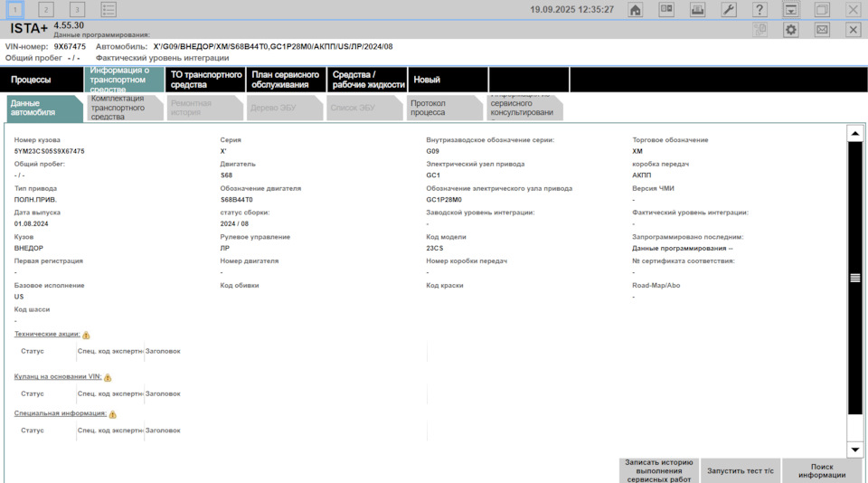Close the ISTA+ session with X
This screenshot has height=483, width=868.
point(853,30)
